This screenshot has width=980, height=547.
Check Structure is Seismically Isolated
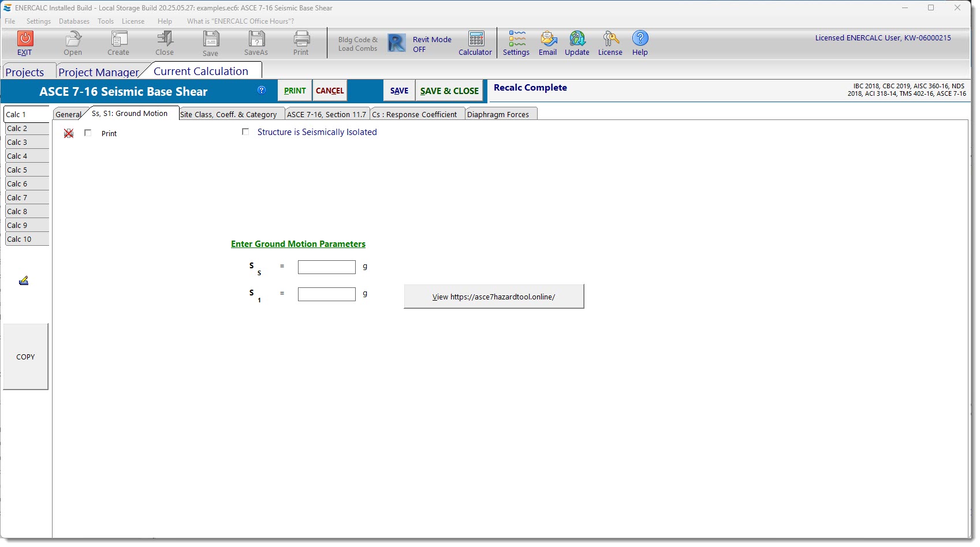(x=245, y=132)
